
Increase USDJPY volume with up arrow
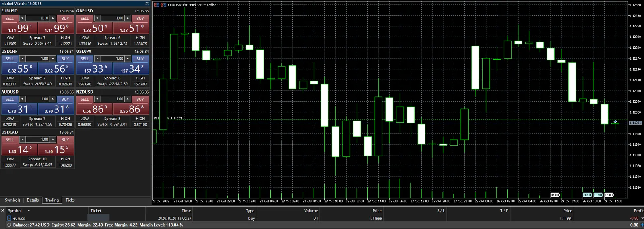[128, 59]
